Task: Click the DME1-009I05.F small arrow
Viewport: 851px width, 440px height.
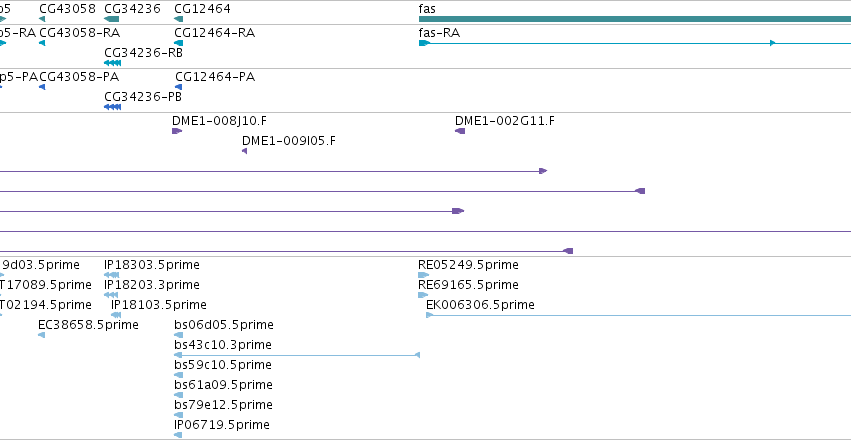Action: point(244,151)
